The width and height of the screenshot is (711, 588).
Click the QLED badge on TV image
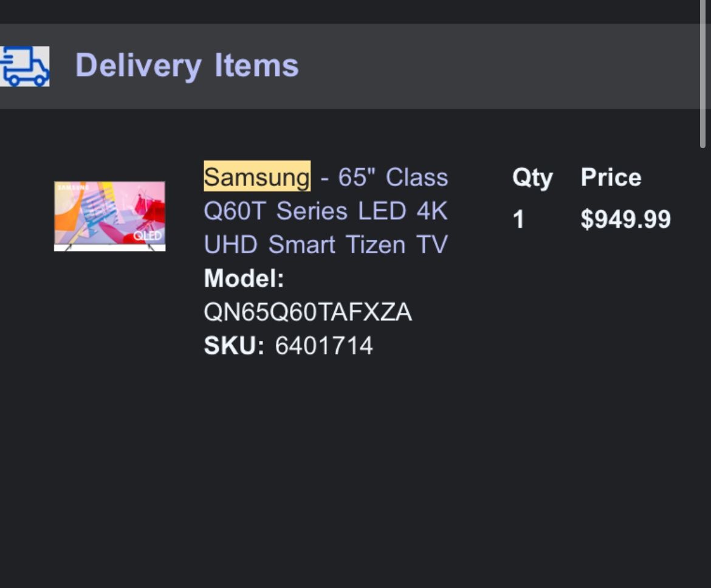[148, 235]
